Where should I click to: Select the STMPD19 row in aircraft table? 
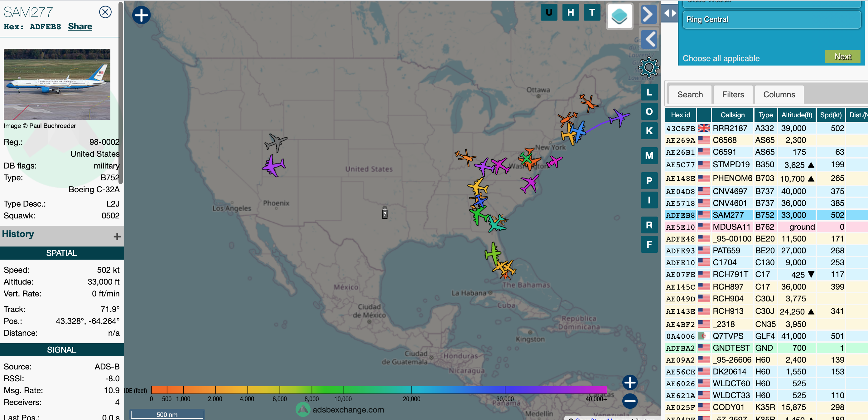pyautogui.click(x=767, y=165)
